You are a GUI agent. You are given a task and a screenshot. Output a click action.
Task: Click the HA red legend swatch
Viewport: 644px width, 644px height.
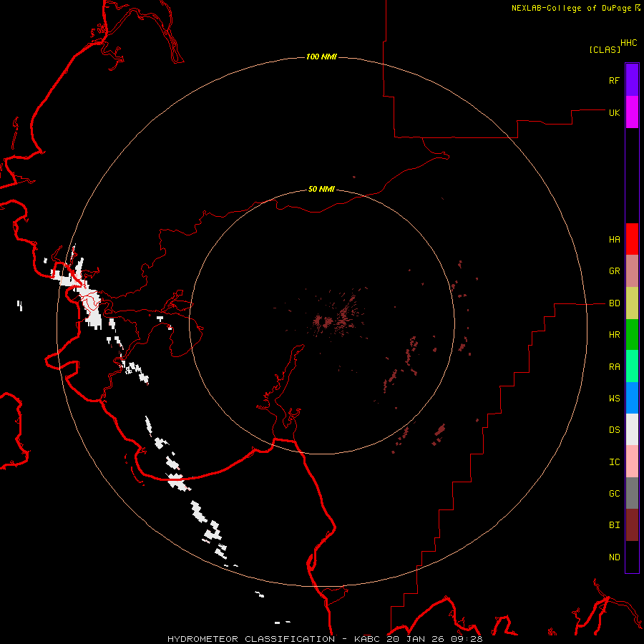pos(632,239)
